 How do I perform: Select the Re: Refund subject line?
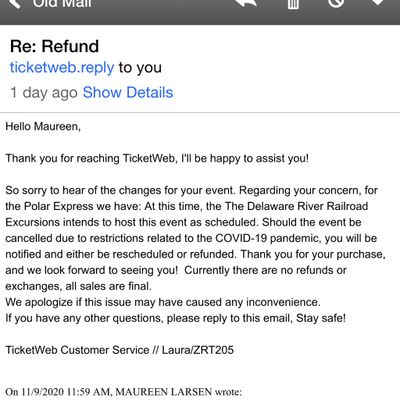click(54, 46)
